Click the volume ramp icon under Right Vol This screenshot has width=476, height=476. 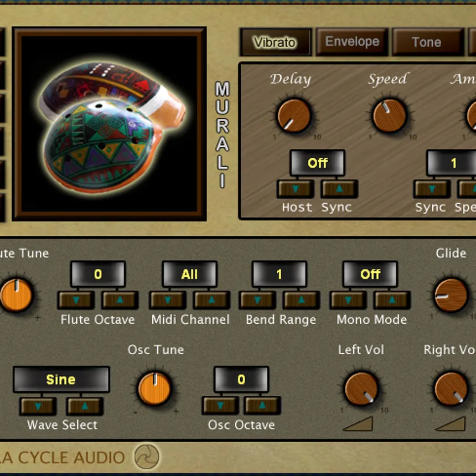(x=450, y=424)
